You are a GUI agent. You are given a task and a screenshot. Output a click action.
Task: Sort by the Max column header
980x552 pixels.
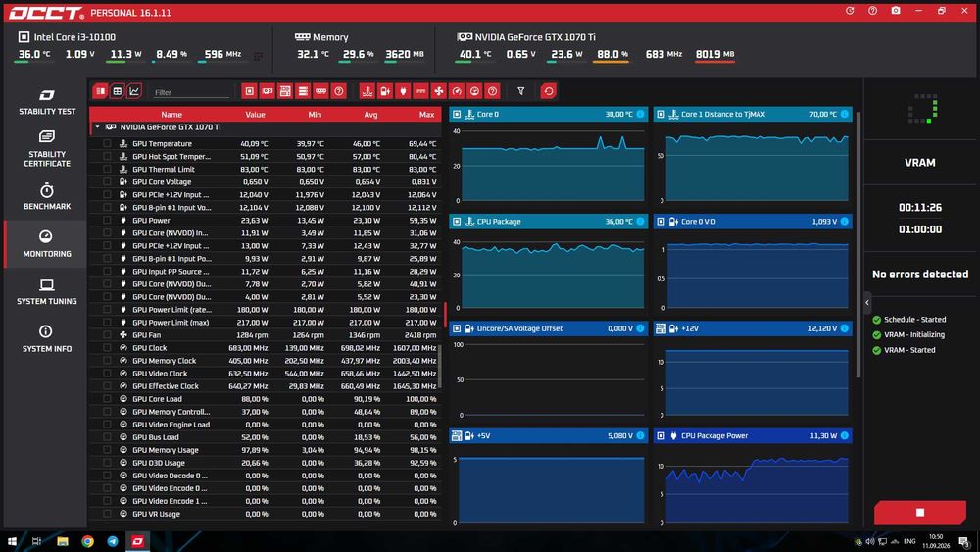(427, 115)
